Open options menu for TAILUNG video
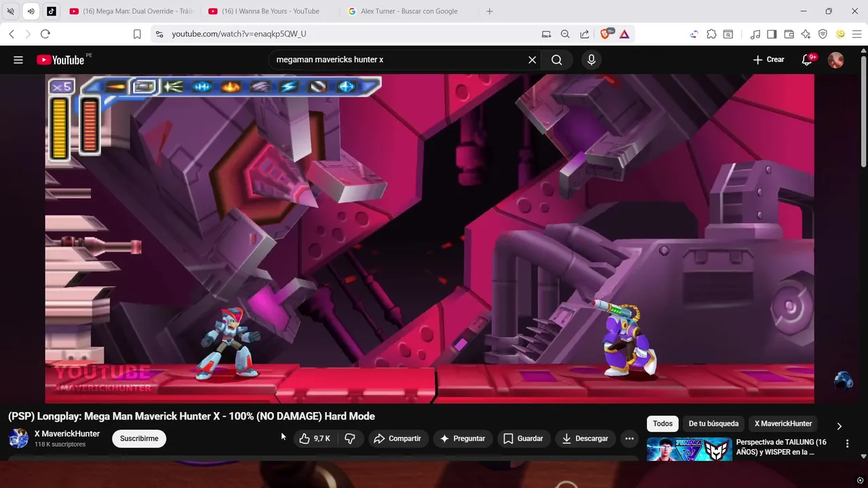This screenshot has width=868, height=488. click(847, 443)
